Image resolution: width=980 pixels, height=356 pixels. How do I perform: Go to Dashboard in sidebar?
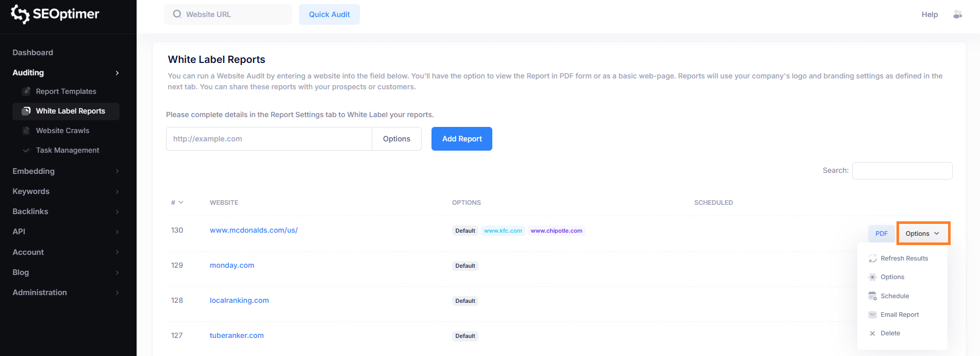point(33,53)
